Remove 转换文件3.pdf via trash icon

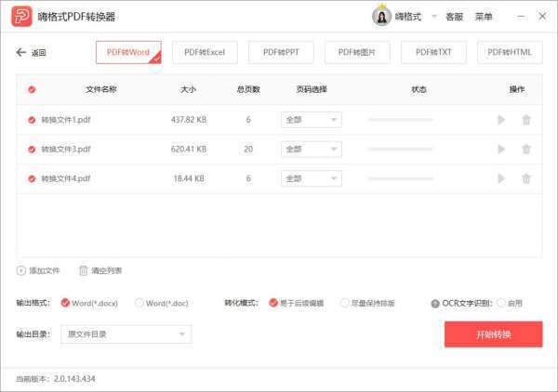(526, 150)
